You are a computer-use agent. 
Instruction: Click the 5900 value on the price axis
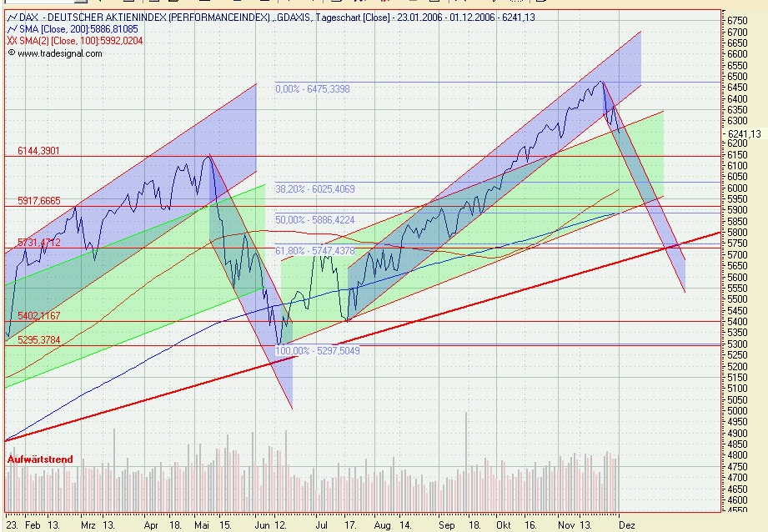738,210
